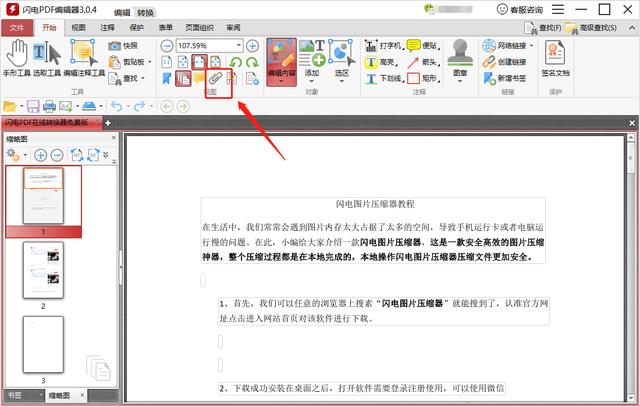Screen dimensions: 640x407
Task: Click the zoom in plus button in ribbon
Action: pos(252,46)
